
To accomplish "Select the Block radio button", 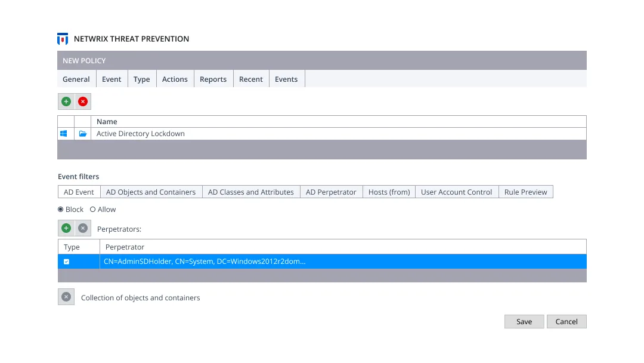I will [61, 209].
